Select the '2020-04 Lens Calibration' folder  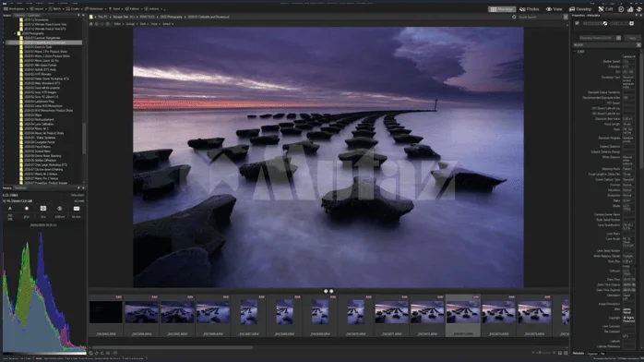[x=39, y=124]
